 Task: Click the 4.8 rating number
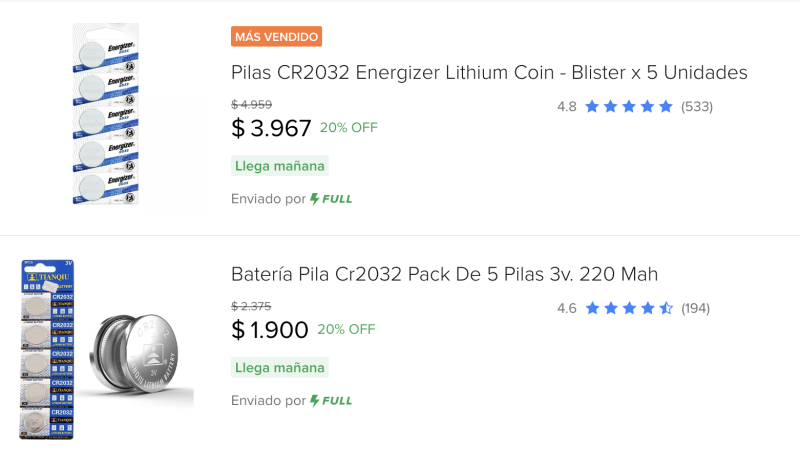click(566, 106)
